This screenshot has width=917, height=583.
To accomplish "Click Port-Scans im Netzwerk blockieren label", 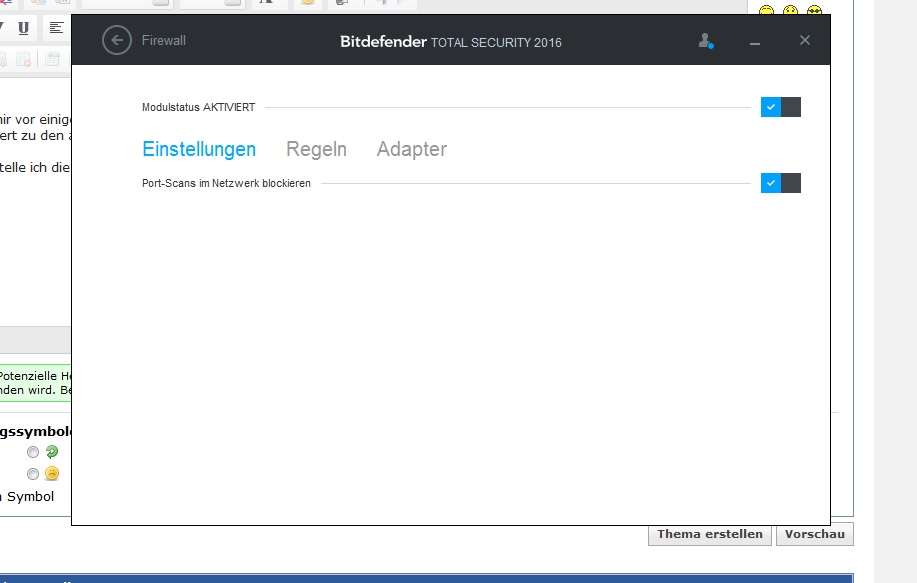I will (226, 184).
